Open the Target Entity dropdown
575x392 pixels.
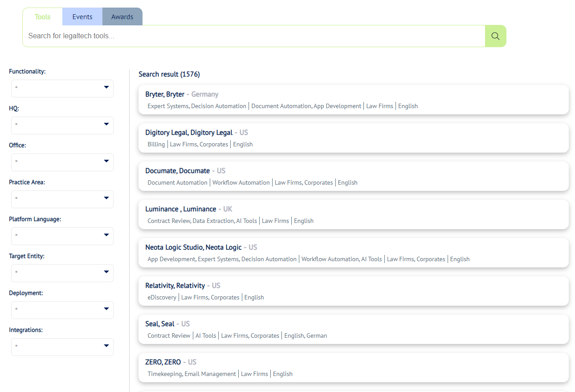click(x=62, y=273)
